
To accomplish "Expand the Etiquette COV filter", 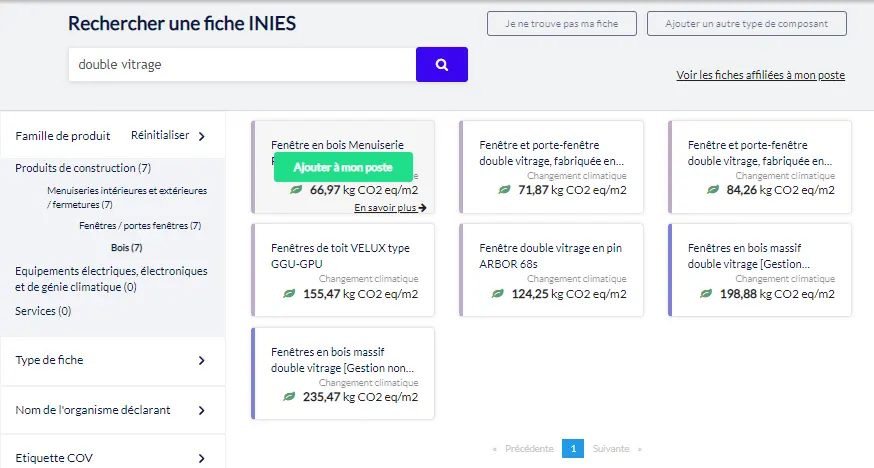I will point(202,459).
